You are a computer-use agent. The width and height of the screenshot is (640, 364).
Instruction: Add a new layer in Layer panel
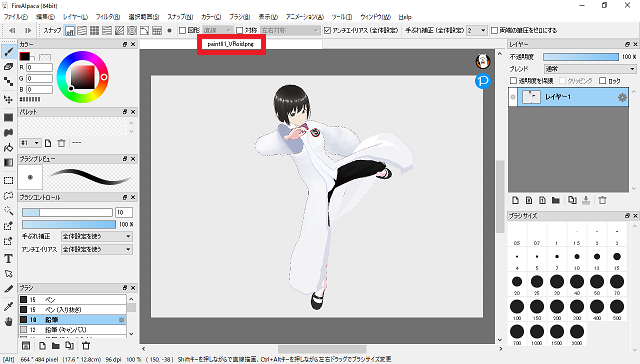click(516, 200)
